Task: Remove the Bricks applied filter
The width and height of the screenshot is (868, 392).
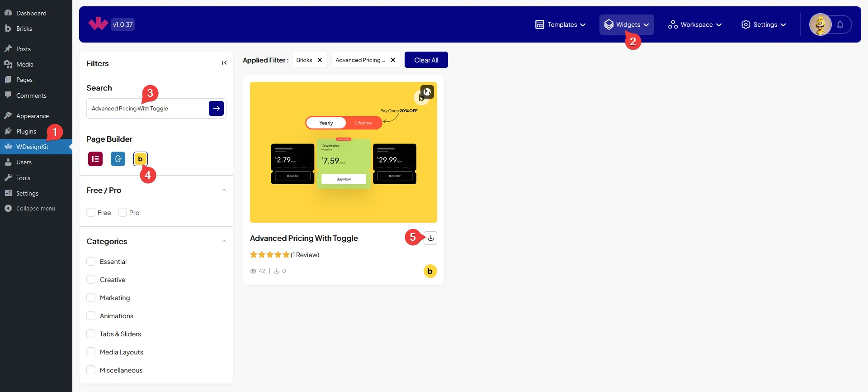Action: tap(320, 60)
